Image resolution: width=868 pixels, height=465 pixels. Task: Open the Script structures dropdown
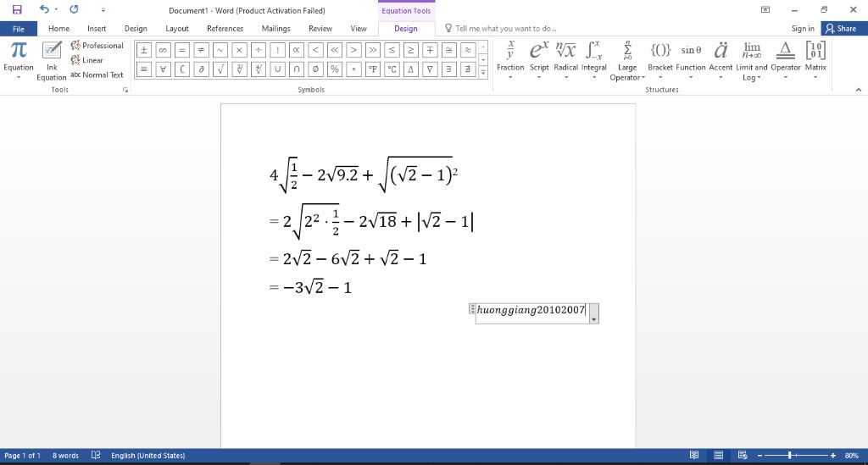[x=539, y=60]
